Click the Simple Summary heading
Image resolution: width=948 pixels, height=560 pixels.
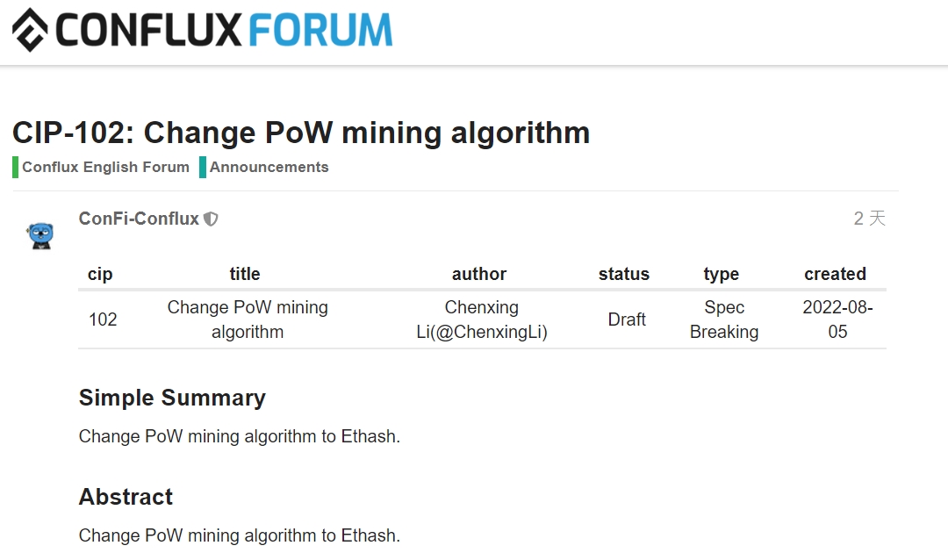(172, 398)
